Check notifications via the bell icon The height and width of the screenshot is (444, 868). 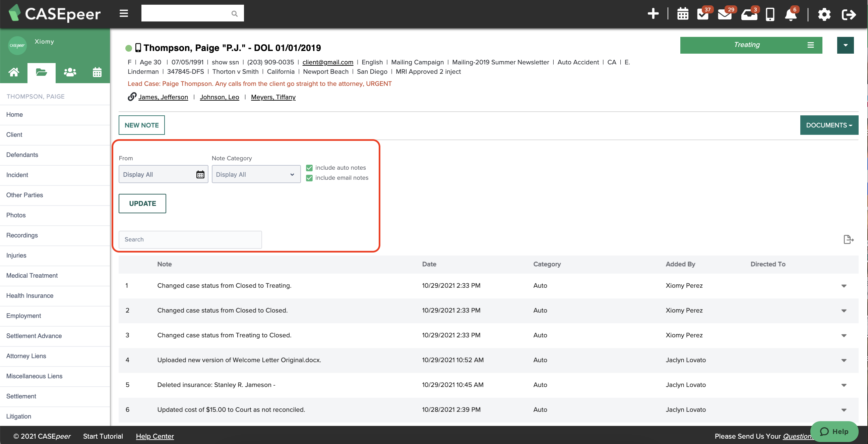pos(790,15)
